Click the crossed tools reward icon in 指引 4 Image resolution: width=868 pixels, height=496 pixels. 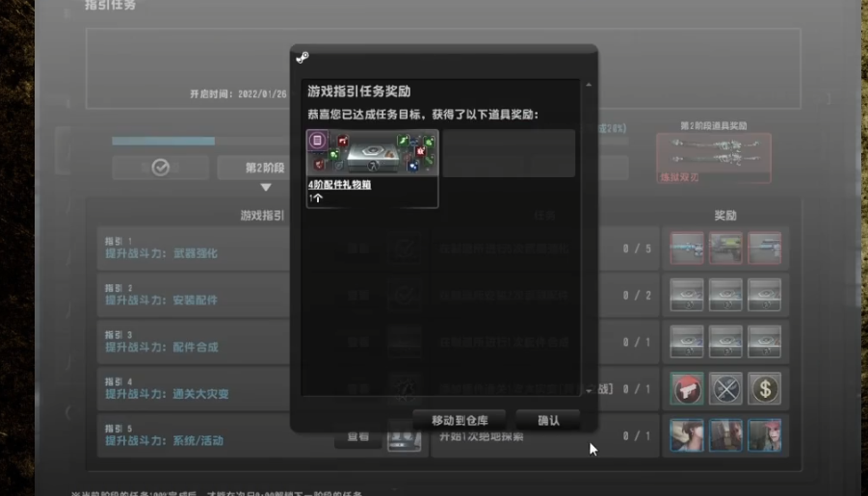coord(725,388)
